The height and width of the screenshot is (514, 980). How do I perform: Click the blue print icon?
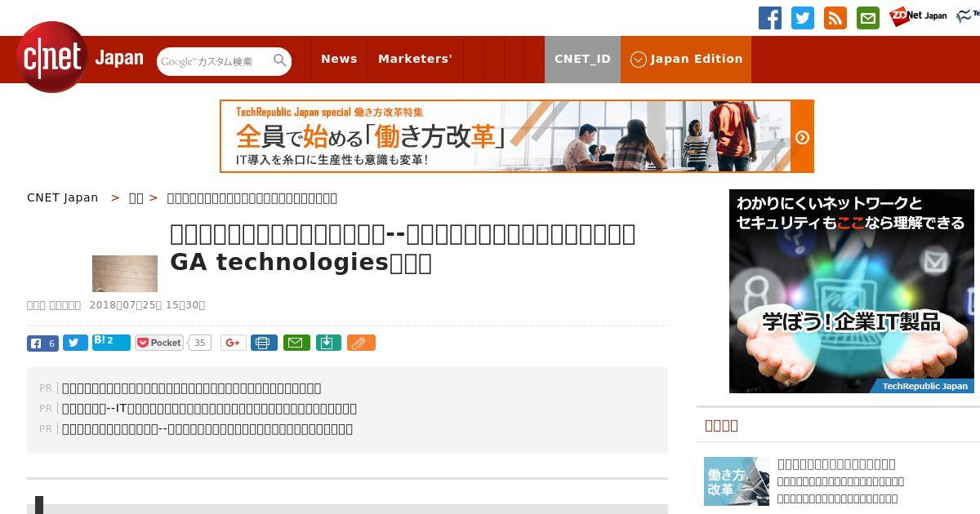pos(263,343)
